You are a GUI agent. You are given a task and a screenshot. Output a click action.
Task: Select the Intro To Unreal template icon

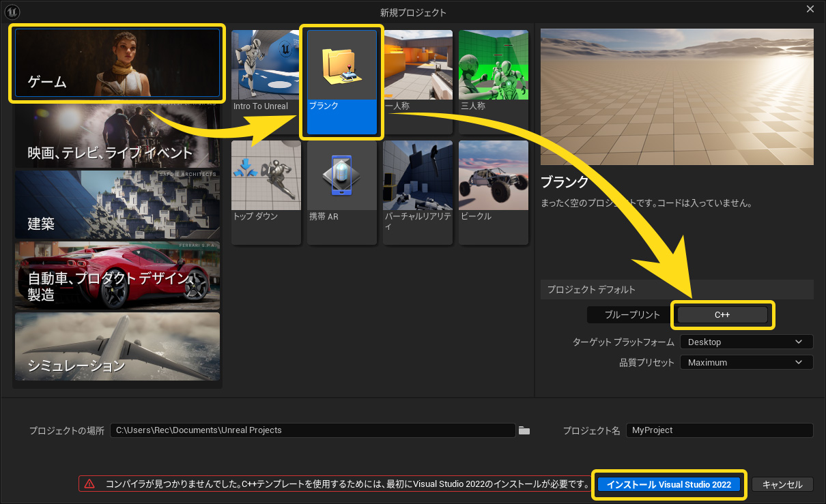point(266,65)
